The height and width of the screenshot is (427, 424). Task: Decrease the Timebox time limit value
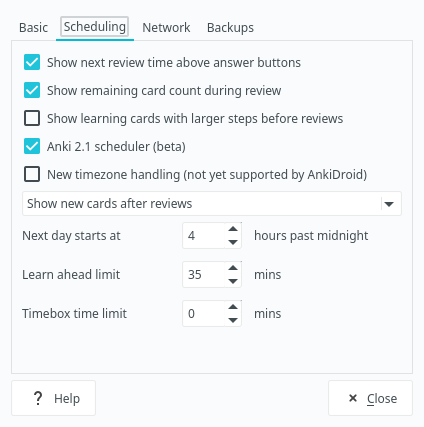point(233,320)
